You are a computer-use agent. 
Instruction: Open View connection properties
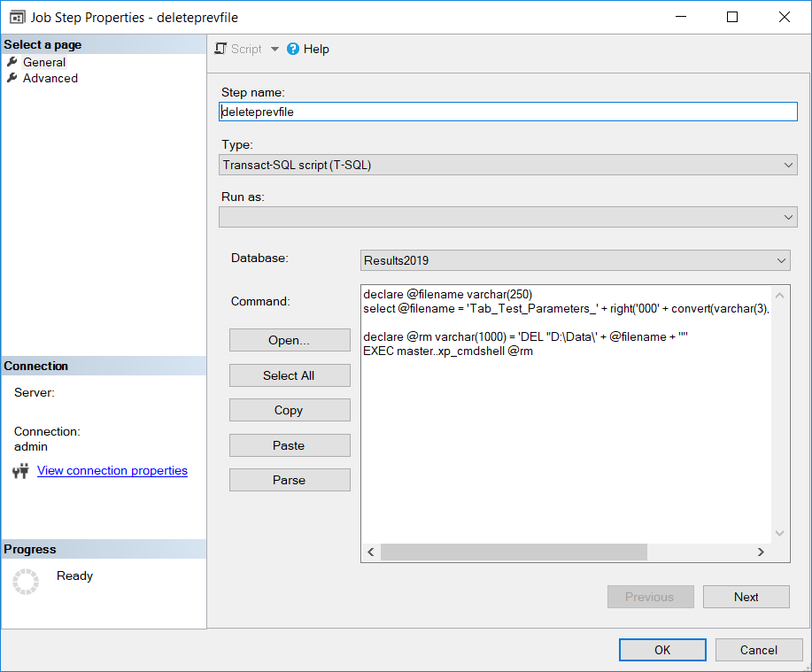(112, 470)
